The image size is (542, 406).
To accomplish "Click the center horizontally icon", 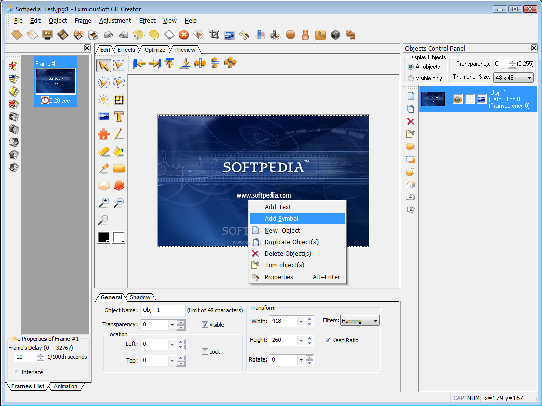I will tap(200, 63).
